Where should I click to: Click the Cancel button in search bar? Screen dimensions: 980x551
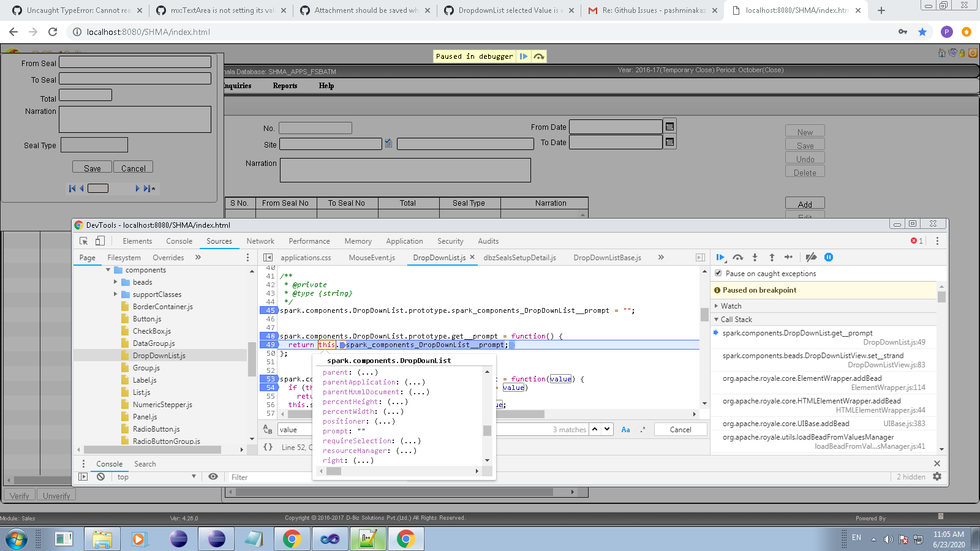[x=680, y=430]
